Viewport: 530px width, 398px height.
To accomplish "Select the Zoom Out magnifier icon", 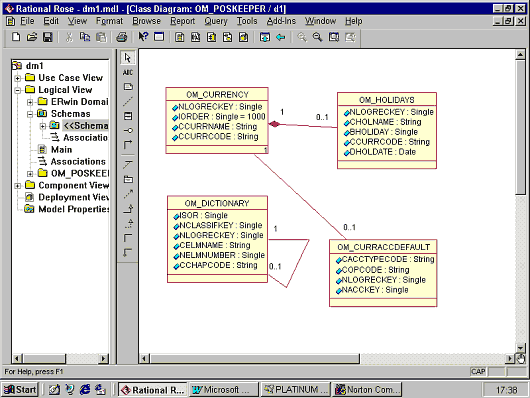I will [x=317, y=37].
